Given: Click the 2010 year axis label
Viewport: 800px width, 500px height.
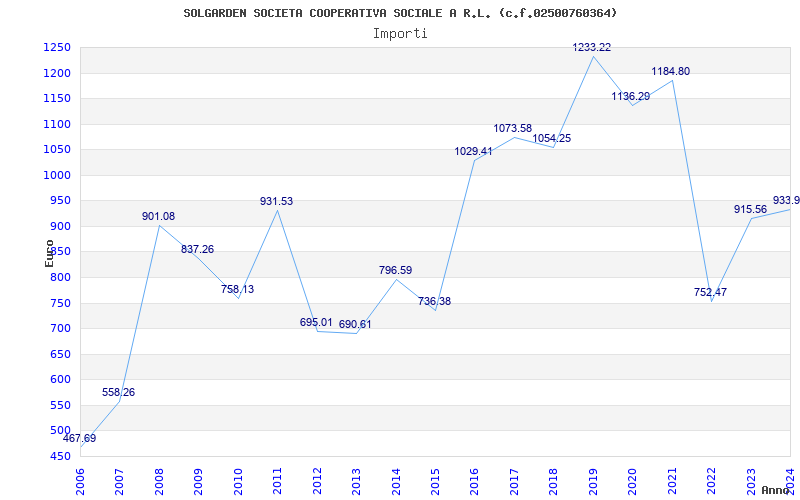Looking at the screenshot, I should tap(238, 482).
